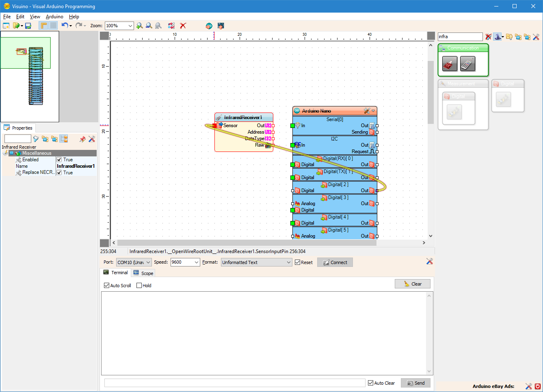This screenshot has width=543, height=392.
Task: Open component palette settings tools icon
Action: 536,37
